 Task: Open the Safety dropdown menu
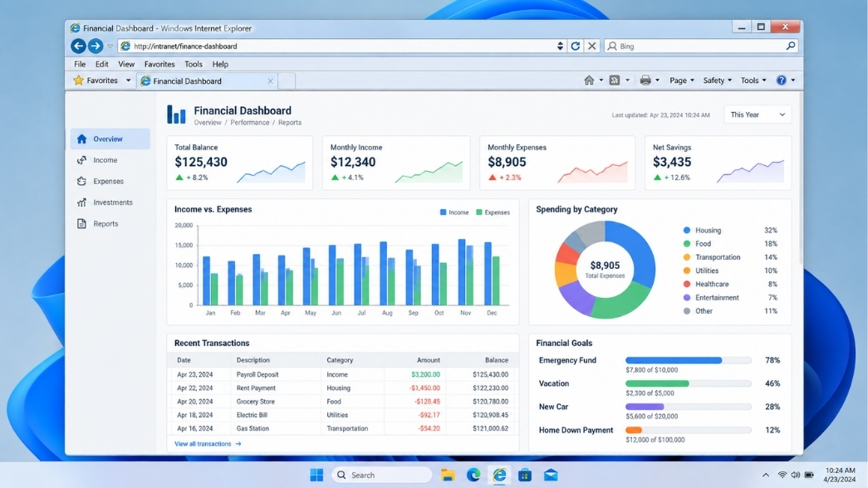[718, 81]
